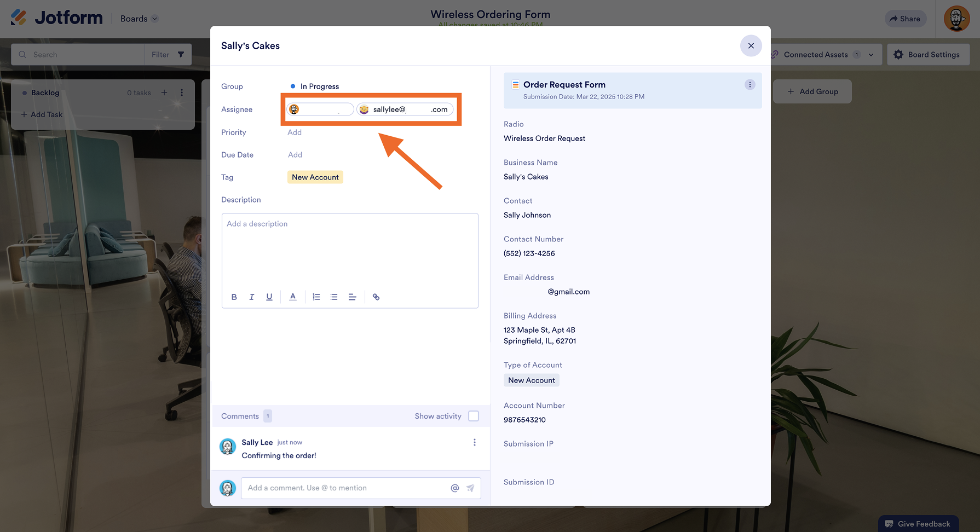The image size is (980, 532).
Task: Open the In Progress group selector
Action: tap(315, 86)
